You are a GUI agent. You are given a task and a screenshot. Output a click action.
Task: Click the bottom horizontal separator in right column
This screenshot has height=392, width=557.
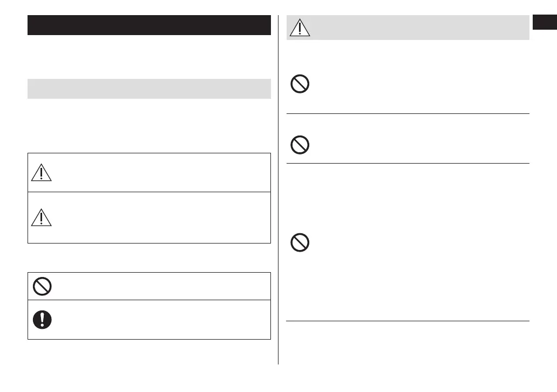click(x=407, y=321)
